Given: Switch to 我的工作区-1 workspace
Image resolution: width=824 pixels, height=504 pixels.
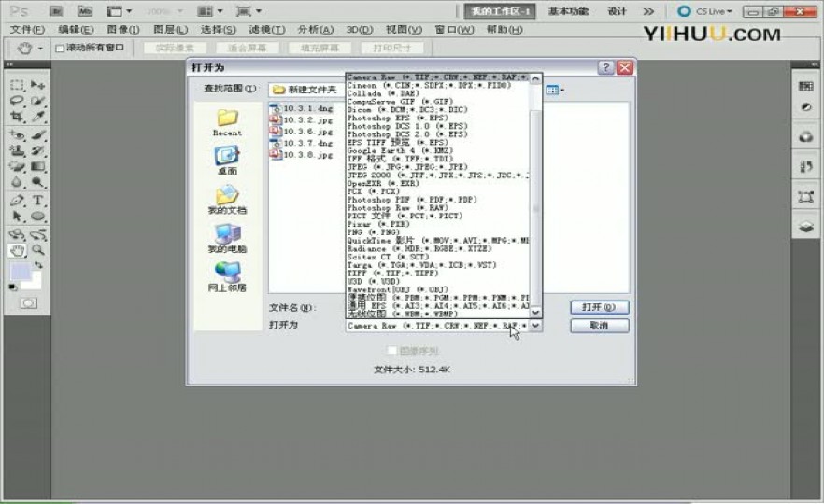Looking at the screenshot, I should tap(500, 11).
